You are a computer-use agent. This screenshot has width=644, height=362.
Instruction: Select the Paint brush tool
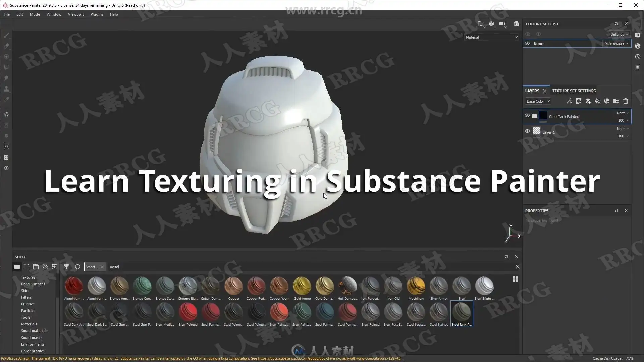(6, 35)
